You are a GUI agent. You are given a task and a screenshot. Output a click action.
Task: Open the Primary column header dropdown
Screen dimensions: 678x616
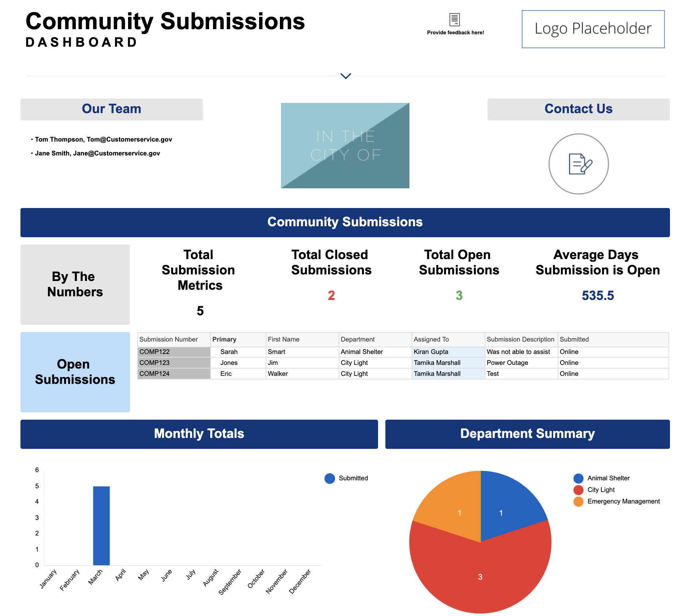[224, 339]
